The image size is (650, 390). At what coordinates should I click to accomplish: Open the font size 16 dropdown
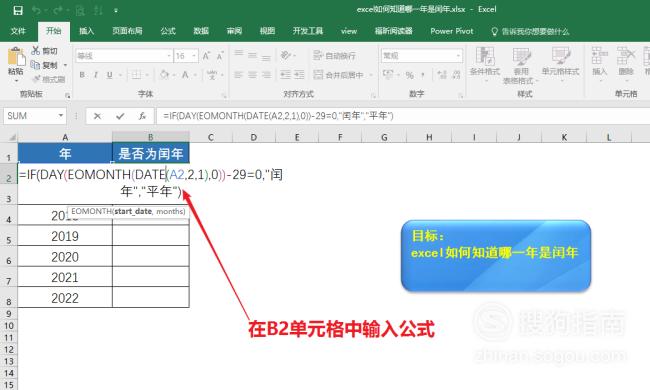(194, 56)
